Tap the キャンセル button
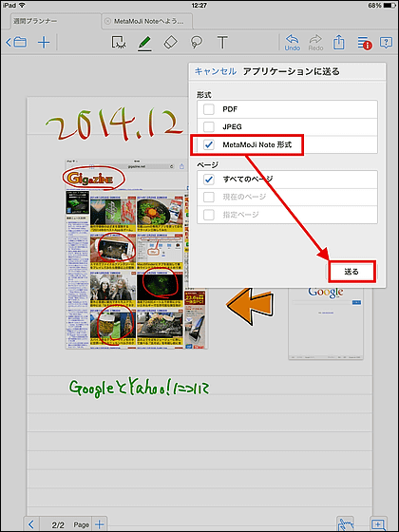This screenshot has width=399, height=532. pos(216,71)
